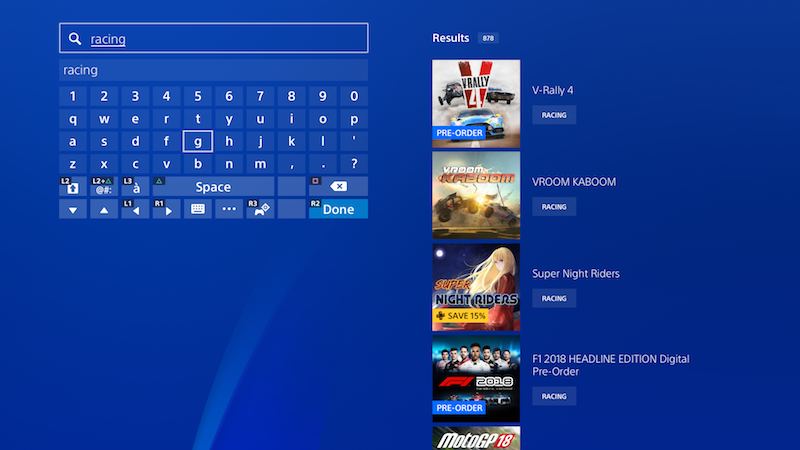Viewport: 800px width, 450px height.
Task: Tap the shift (L2) key icon
Action: [72, 187]
